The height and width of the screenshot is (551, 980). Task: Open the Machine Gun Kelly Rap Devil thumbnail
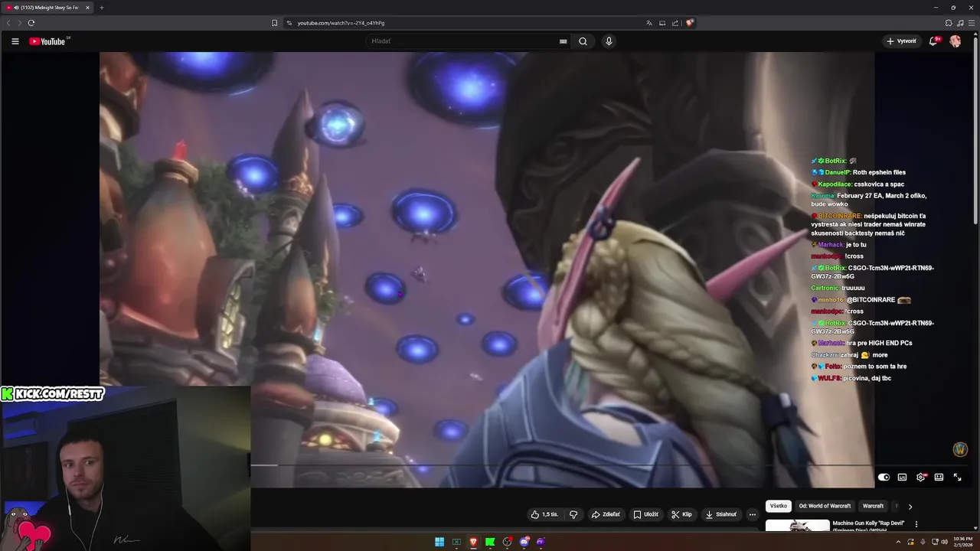point(797,526)
